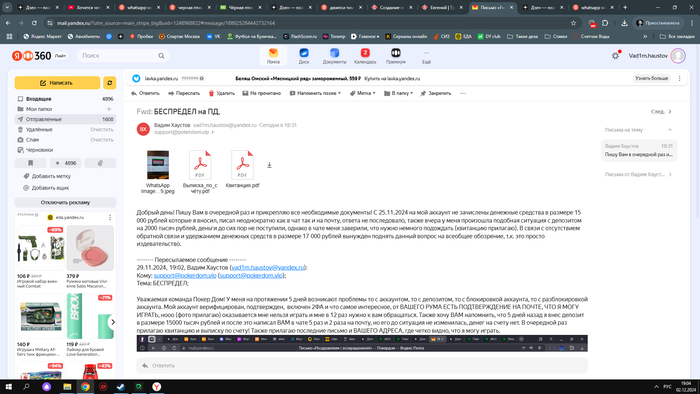The width and height of the screenshot is (700, 394).
Task: Open browser extensions puzzle icon
Action: [605, 23]
